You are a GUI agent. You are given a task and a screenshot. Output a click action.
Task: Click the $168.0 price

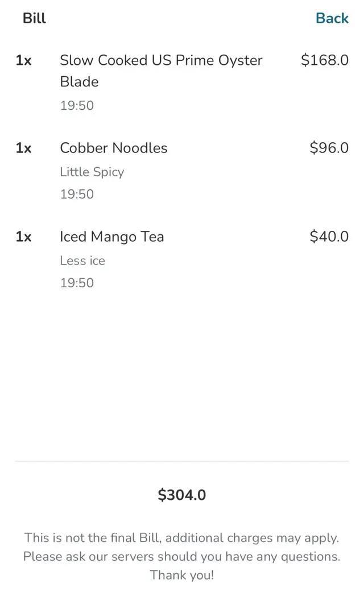[324, 60]
